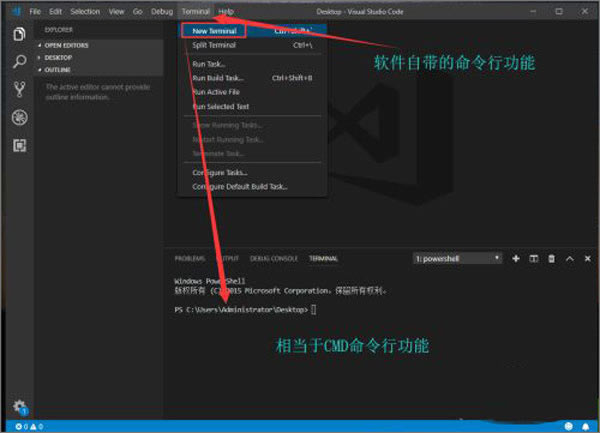Maximize the Visual Studio Code window
600x433 pixels.
tap(559, 11)
